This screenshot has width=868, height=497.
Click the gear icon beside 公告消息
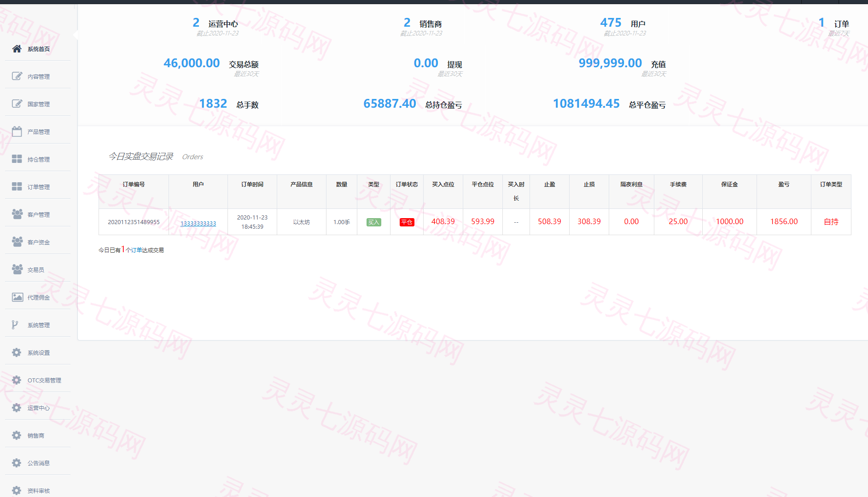(17, 463)
